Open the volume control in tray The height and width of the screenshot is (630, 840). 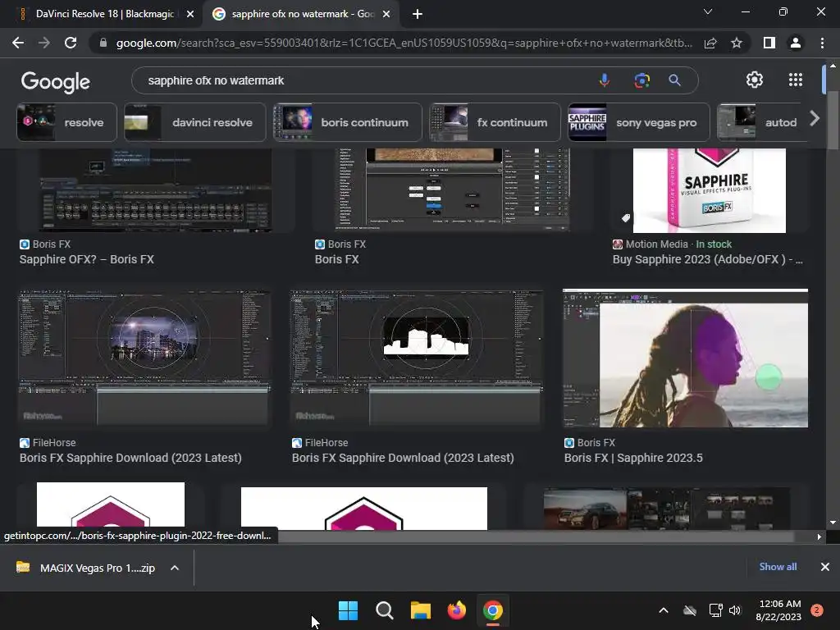pyautogui.click(x=735, y=610)
